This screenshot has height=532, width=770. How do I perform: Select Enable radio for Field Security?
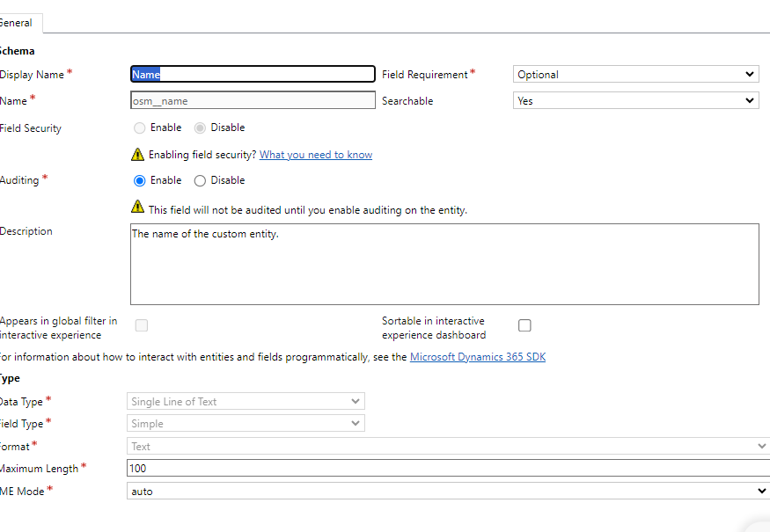tap(140, 128)
